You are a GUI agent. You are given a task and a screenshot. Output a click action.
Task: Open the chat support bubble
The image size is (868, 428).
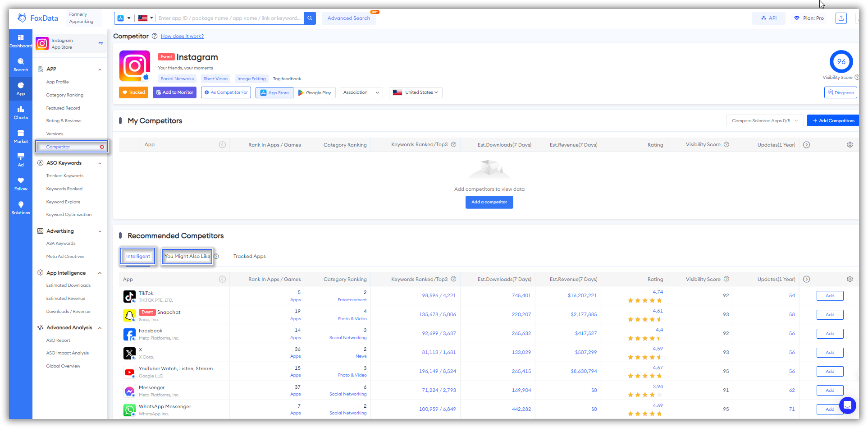pos(847,405)
